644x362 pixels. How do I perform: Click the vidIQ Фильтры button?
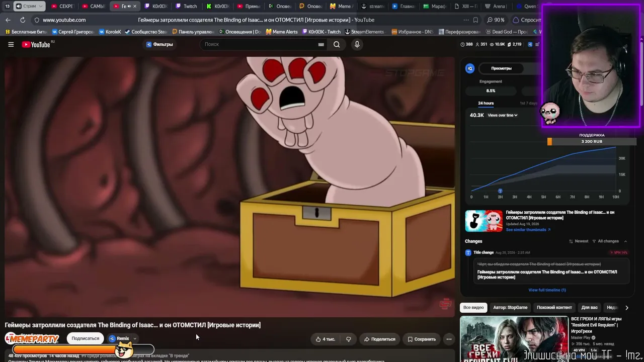pyautogui.click(x=159, y=44)
